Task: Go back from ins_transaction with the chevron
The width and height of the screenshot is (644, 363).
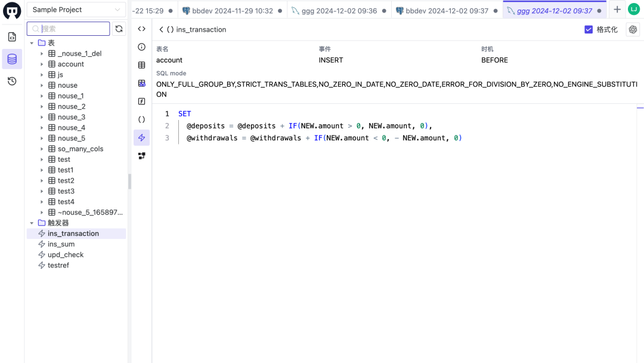Action: 161,30
